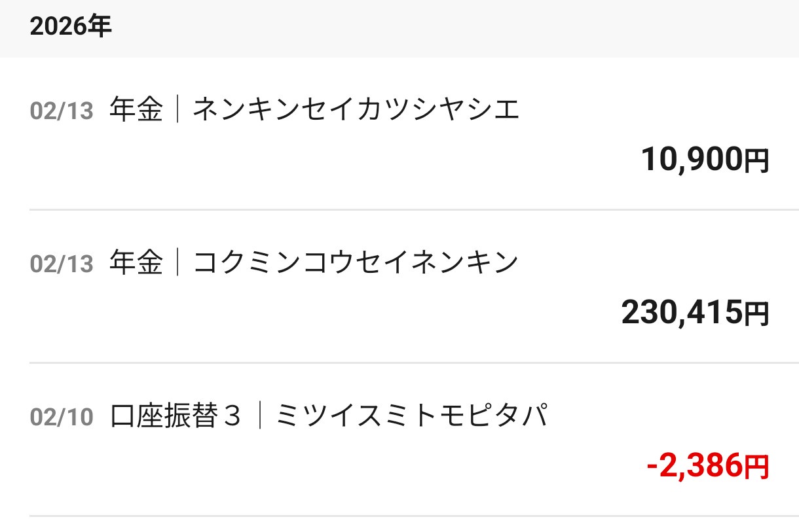Open the ミツイスミトモピタパ transaction entry
This screenshot has width=799, height=532.
411,416
